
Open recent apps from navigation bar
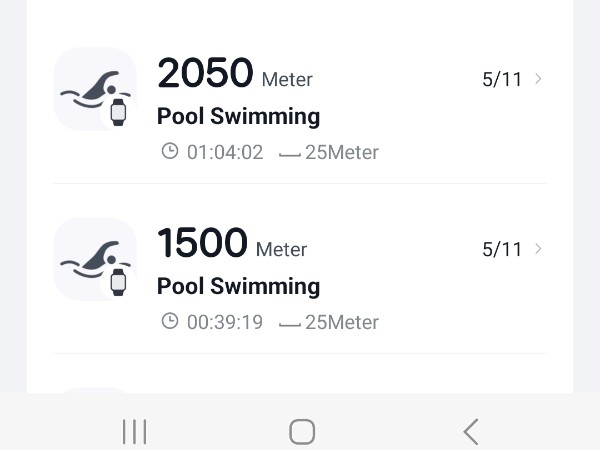[x=134, y=431]
